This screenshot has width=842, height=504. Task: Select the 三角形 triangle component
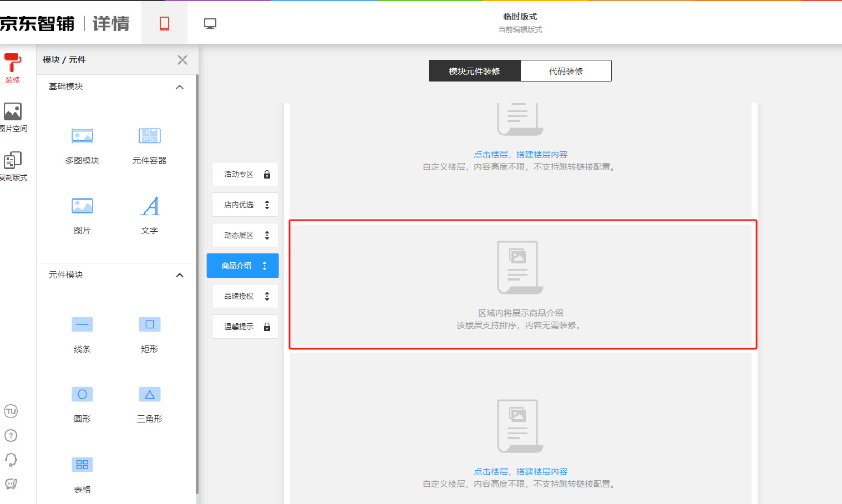tap(149, 394)
